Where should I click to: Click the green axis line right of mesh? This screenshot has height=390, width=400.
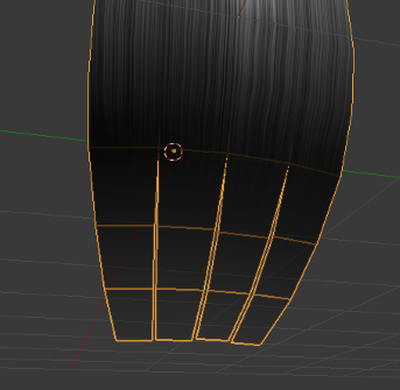371,174
